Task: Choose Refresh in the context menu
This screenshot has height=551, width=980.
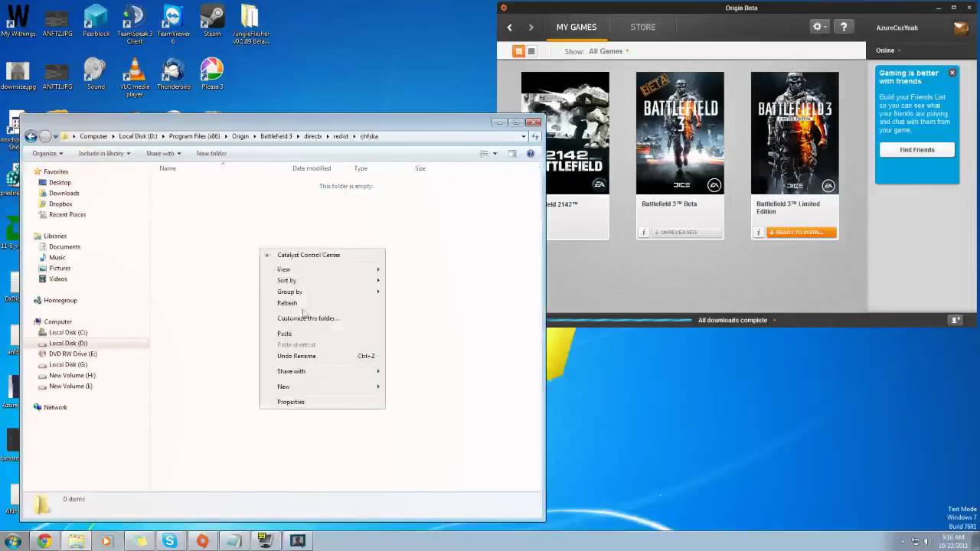Action: click(322, 303)
